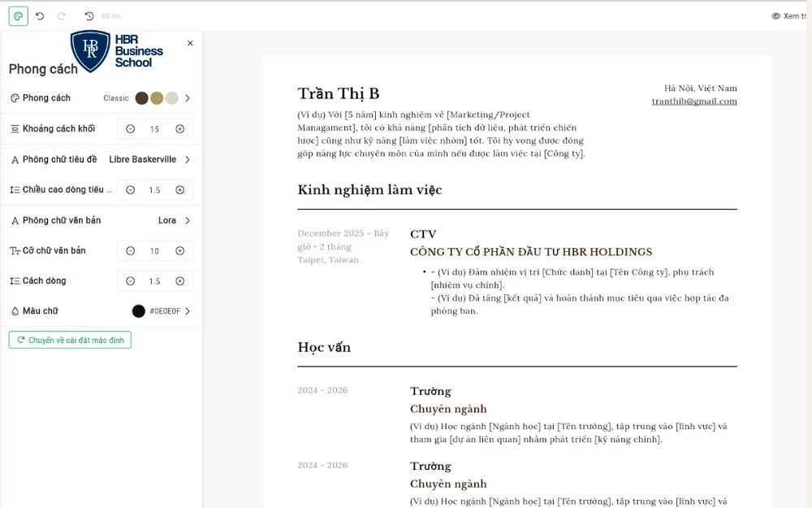
Task: Click the Trần Thị B name heading
Action: click(x=339, y=93)
